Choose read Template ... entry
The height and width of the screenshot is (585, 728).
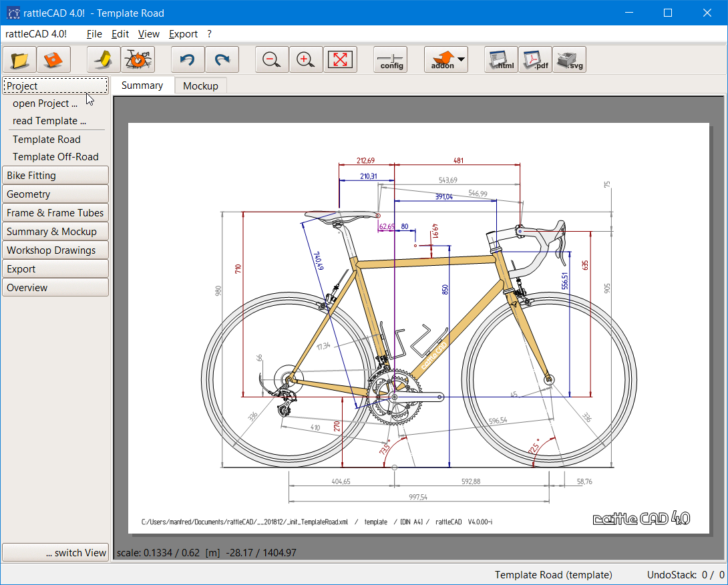coord(49,121)
